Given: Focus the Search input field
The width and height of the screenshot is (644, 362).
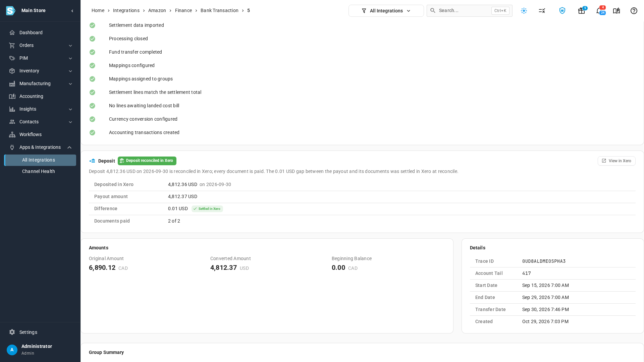Looking at the screenshot, I should tap(470, 11).
